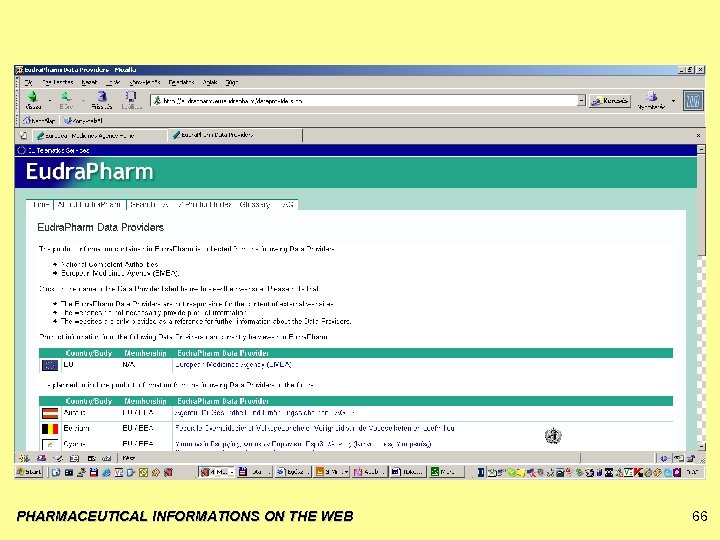Click the EudraPharm banner logo text
This screenshot has height=540, width=720.
[x=90, y=172]
